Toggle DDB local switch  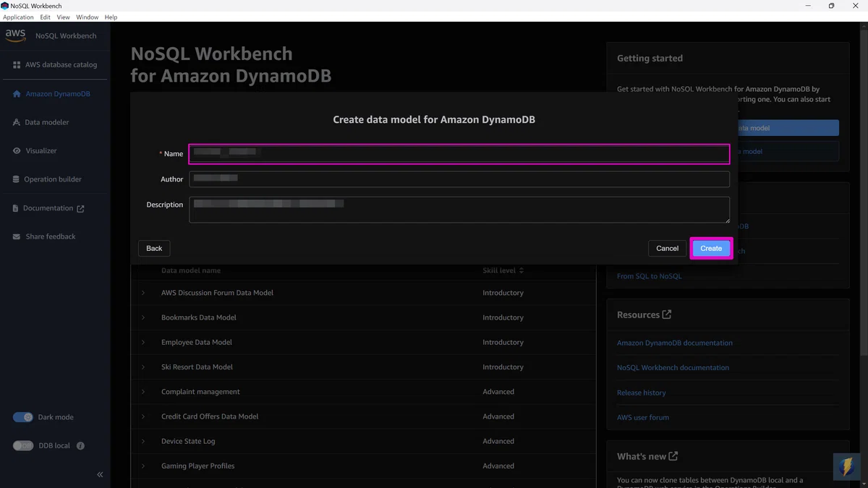(23, 446)
